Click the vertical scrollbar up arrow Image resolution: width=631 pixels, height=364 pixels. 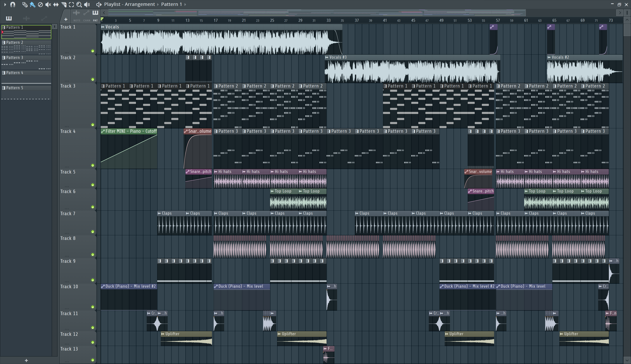pyautogui.click(x=627, y=20)
